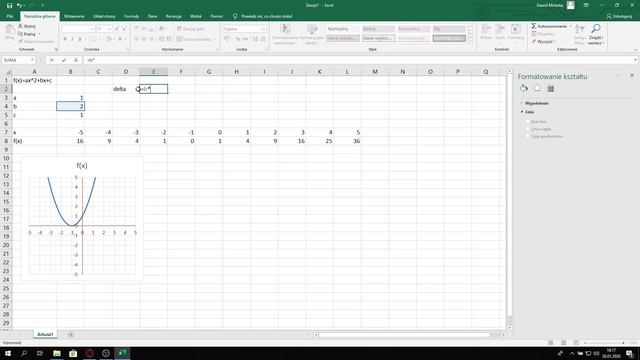Click Udostępnij share button

click(x=619, y=16)
